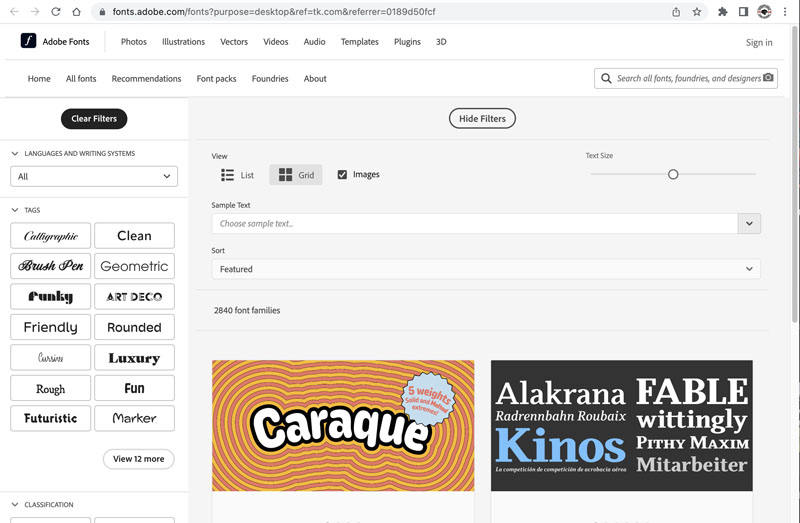Bookmark this page with the star icon
This screenshot has width=800, height=523.
click(696, 12)
